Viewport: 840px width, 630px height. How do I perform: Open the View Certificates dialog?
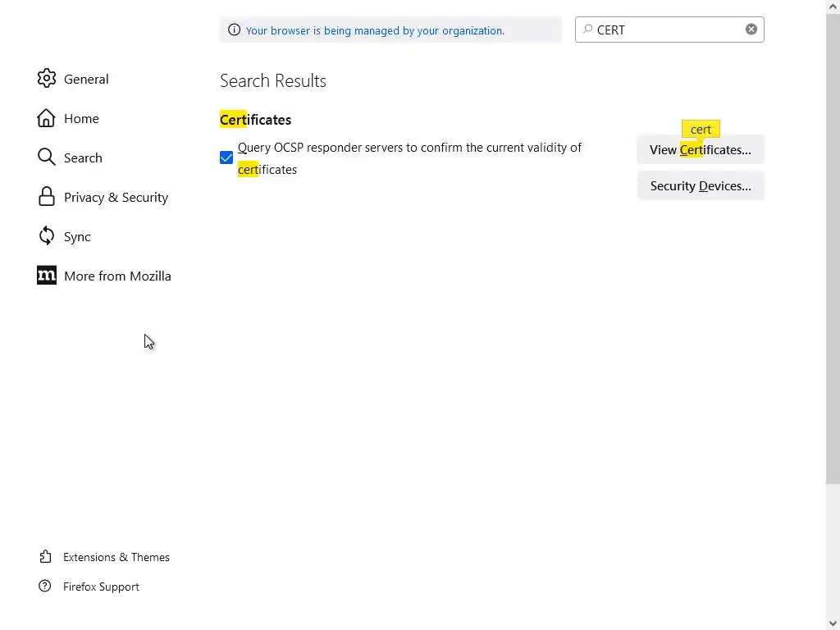click(x=700, y=150)
